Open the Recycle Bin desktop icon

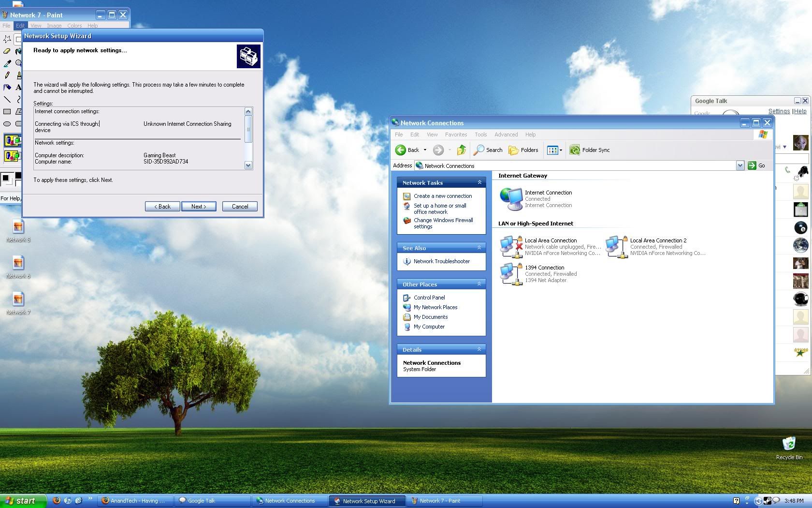pos(789,445)
